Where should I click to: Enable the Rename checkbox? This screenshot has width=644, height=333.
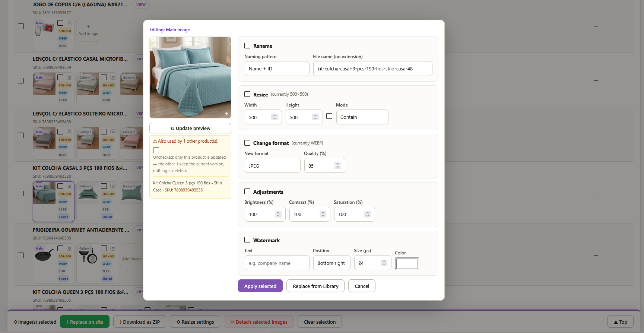[247, 46]
